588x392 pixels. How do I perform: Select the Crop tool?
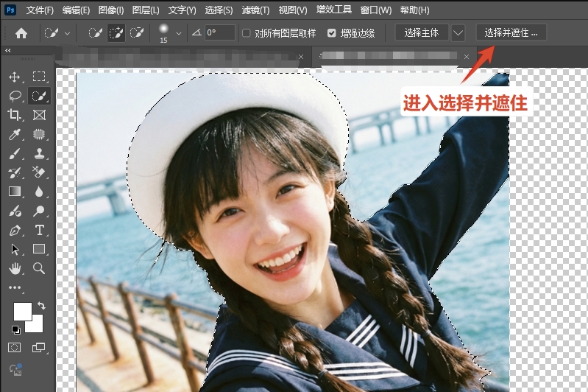coord(14,115)
